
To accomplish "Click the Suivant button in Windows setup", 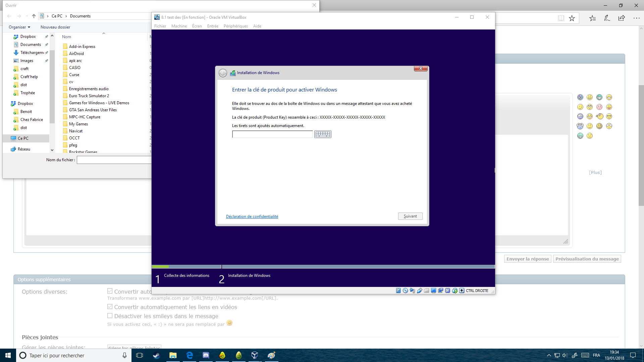I will pyautogui.click(x=410, y=216).
